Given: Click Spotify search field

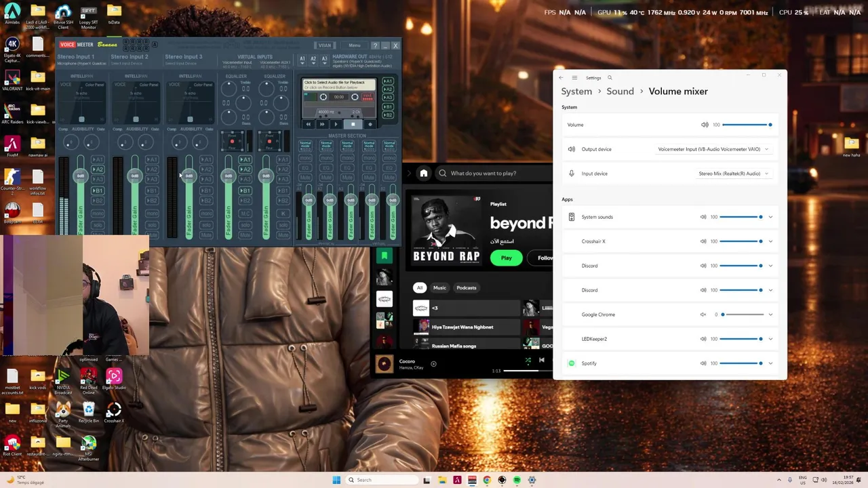Looking at the screenshot, I should point(495,173).
